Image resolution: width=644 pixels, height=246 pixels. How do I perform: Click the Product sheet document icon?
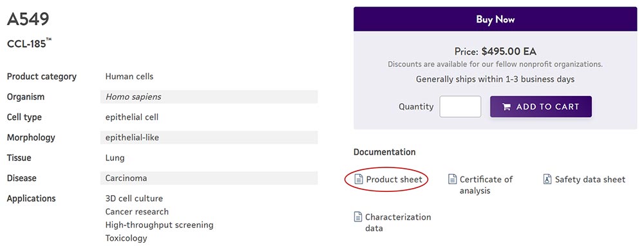(x=359, y=179)
